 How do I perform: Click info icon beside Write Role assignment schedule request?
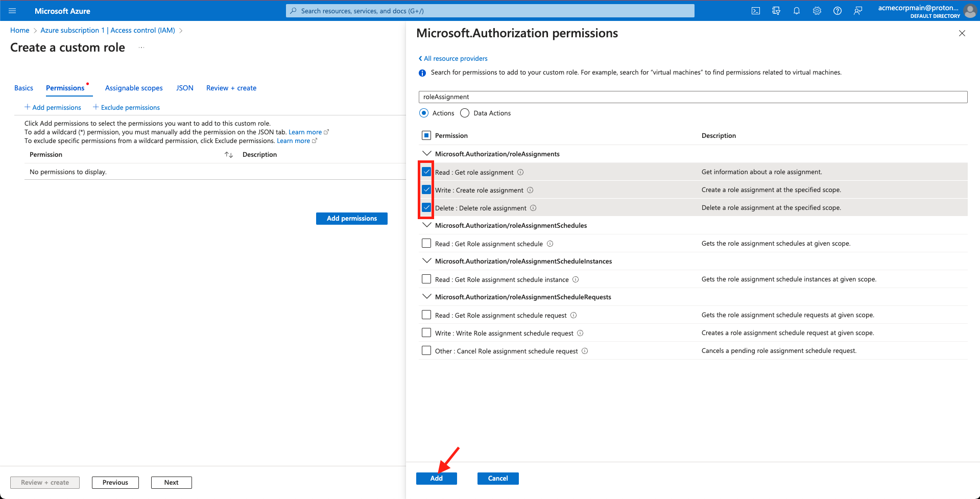click(x=580, y=333)
